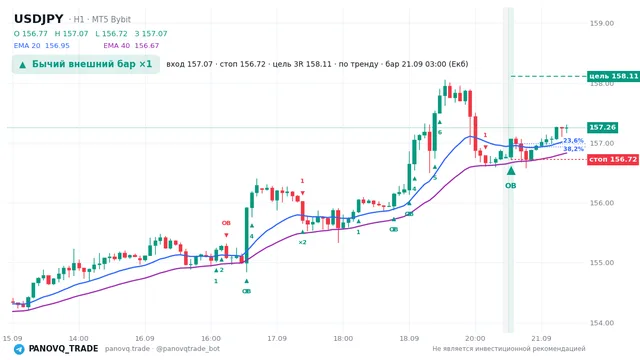Screen dimensions: 640x360
Task: Click the 156.00 price axis label
Action: (x=602, y=203)
